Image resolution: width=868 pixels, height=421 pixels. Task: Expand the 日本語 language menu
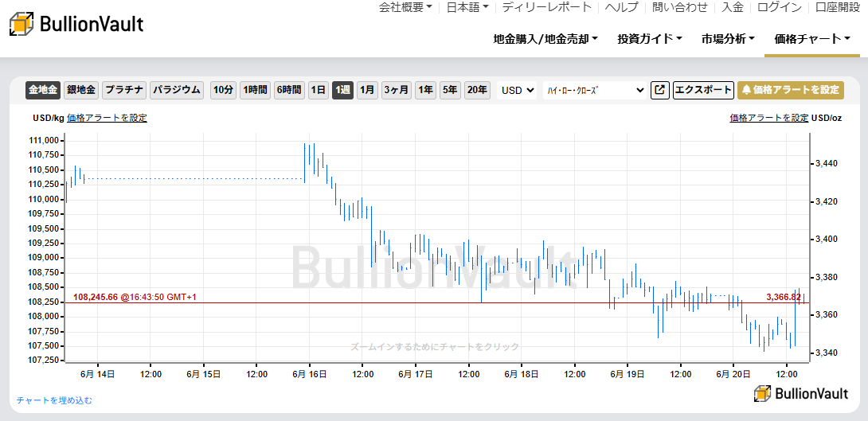tap(467, 7)
